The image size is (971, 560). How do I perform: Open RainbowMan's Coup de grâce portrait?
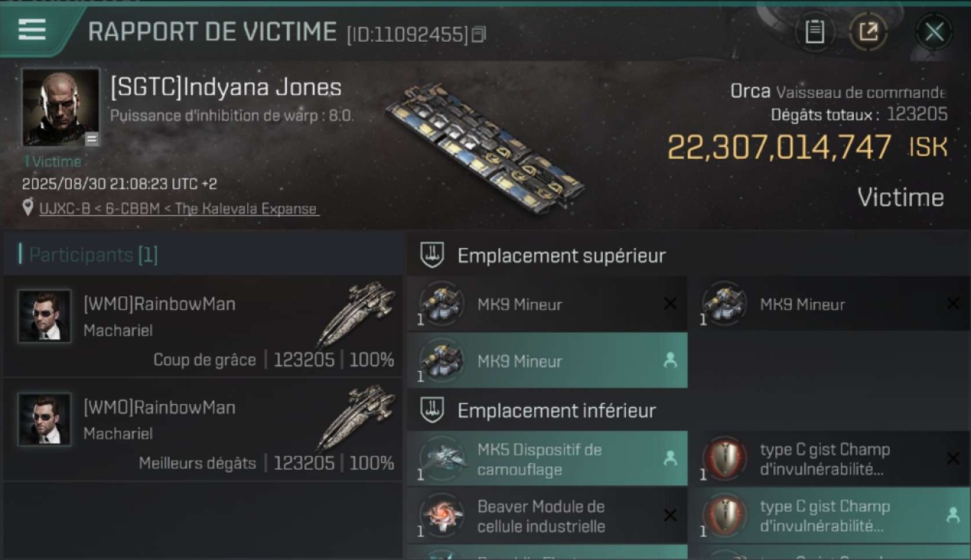pyautogui.click(x=45, y=317)
